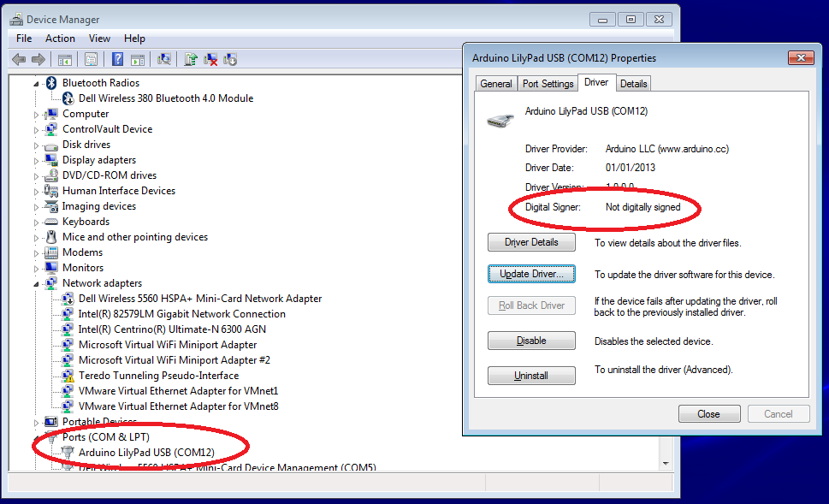Click the Disable button in Properties dialog
Viewport: 829px width, 504px height.
[531, 341]
